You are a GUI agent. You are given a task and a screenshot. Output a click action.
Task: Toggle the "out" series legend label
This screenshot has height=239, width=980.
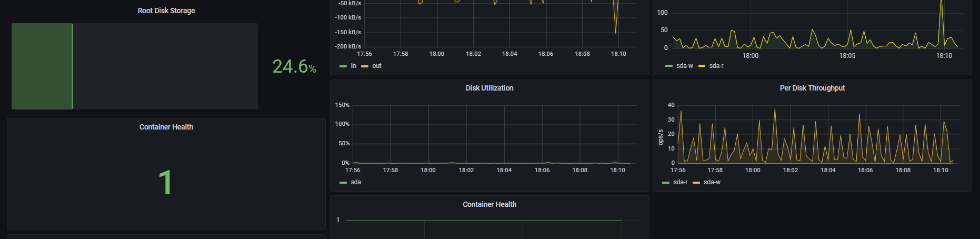(x=377, y=66)
